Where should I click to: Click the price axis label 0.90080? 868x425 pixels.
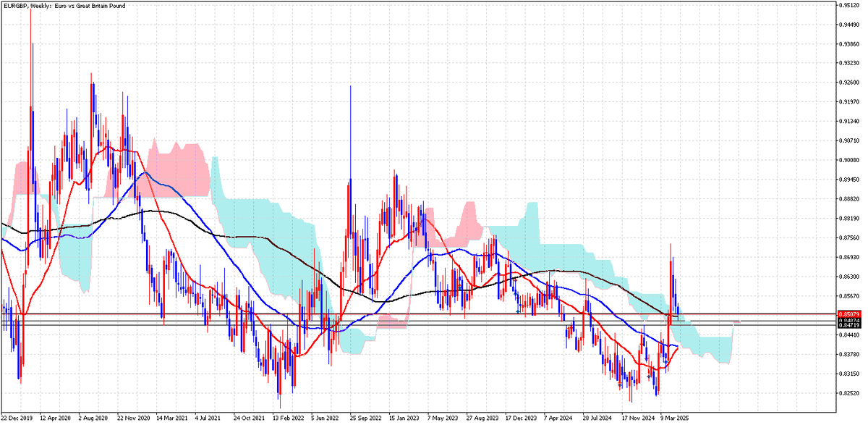[x=850, y=160]
